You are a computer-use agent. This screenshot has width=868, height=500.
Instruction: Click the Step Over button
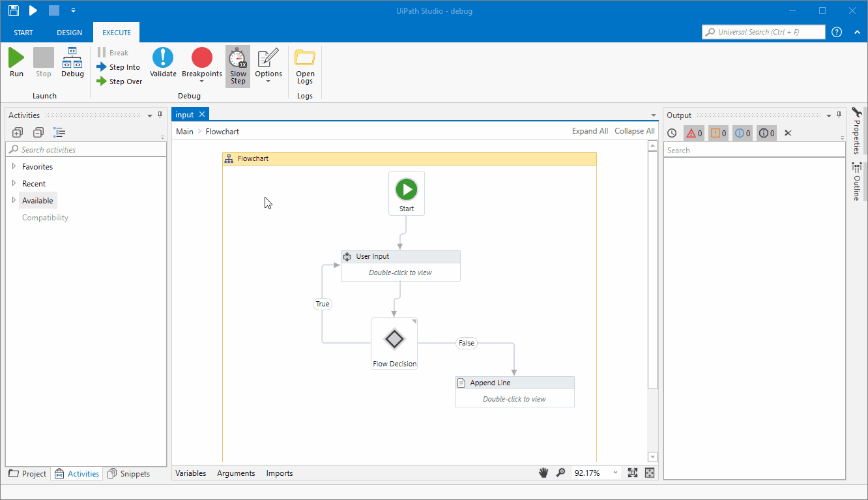coord(119,81)
